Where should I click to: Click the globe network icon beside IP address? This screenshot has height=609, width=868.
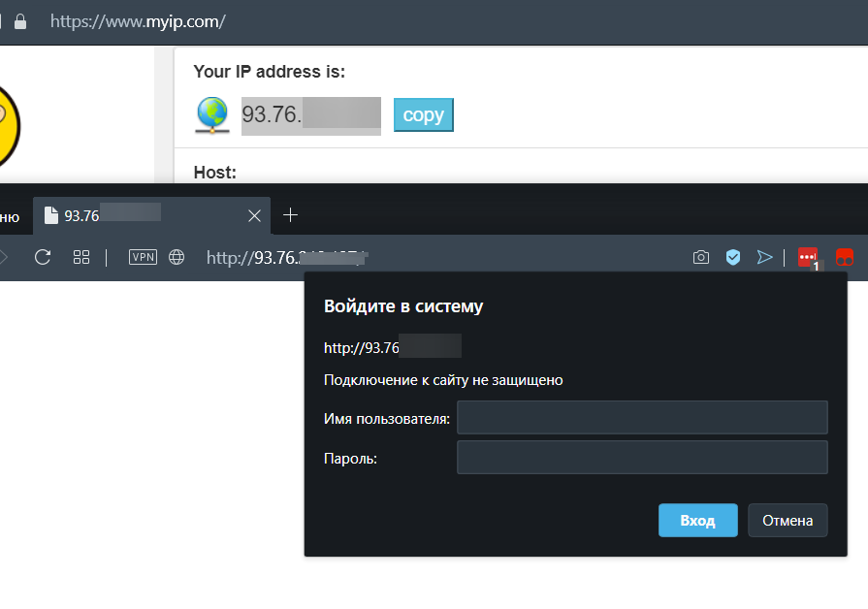[x=212, y=115]
